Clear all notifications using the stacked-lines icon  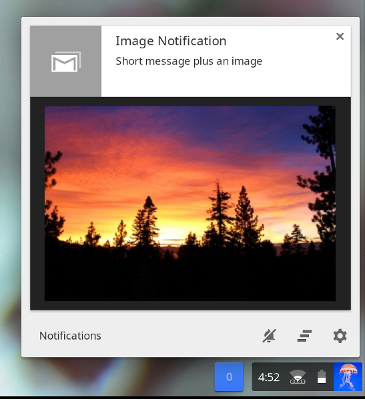304,336
